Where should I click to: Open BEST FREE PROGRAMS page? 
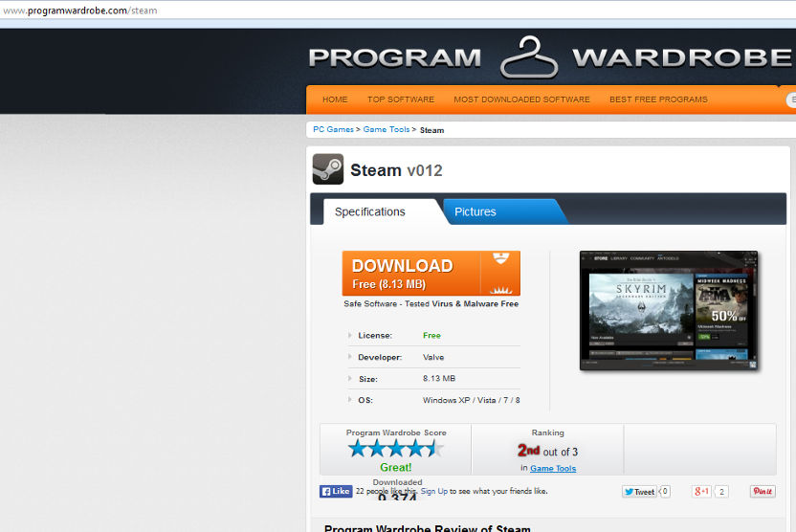658,100
